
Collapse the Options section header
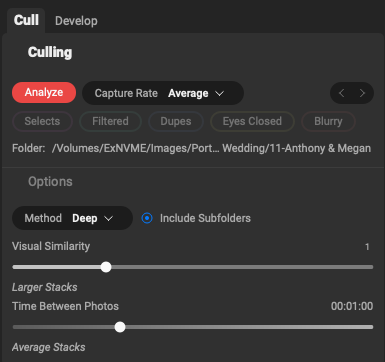(x=50, y=182)
